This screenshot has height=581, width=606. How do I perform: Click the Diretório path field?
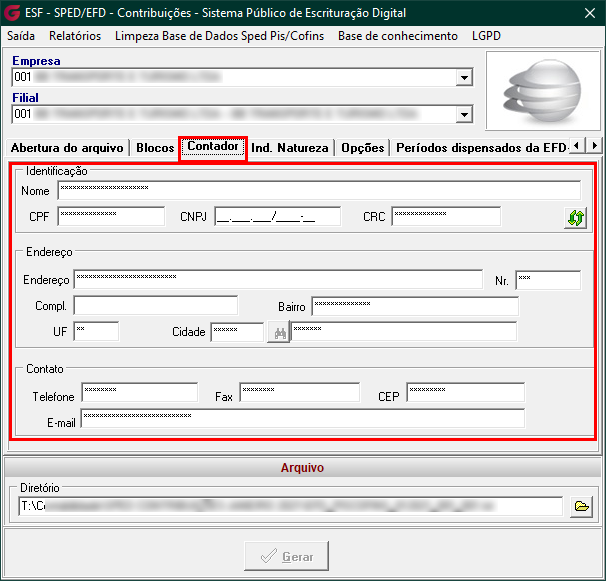pyautogui.click(x=290, y=506)
